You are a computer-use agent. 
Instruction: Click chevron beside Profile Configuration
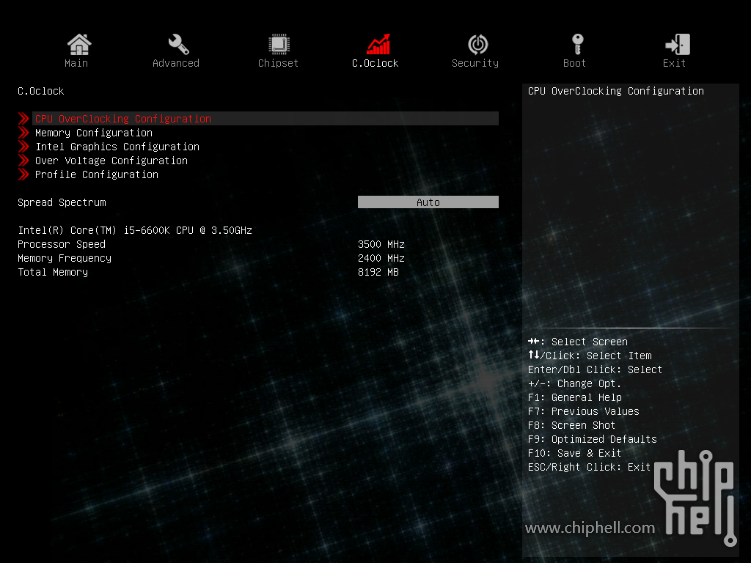(x=23, y=174)
